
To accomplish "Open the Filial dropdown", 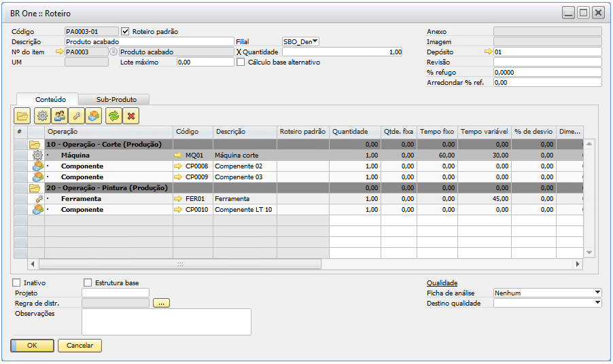I will tap(315, 41).
